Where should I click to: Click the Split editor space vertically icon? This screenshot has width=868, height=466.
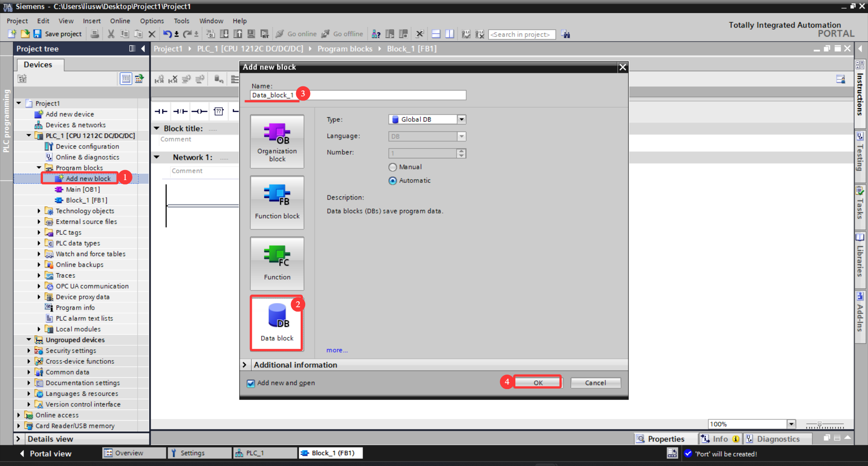pos(449,34)
